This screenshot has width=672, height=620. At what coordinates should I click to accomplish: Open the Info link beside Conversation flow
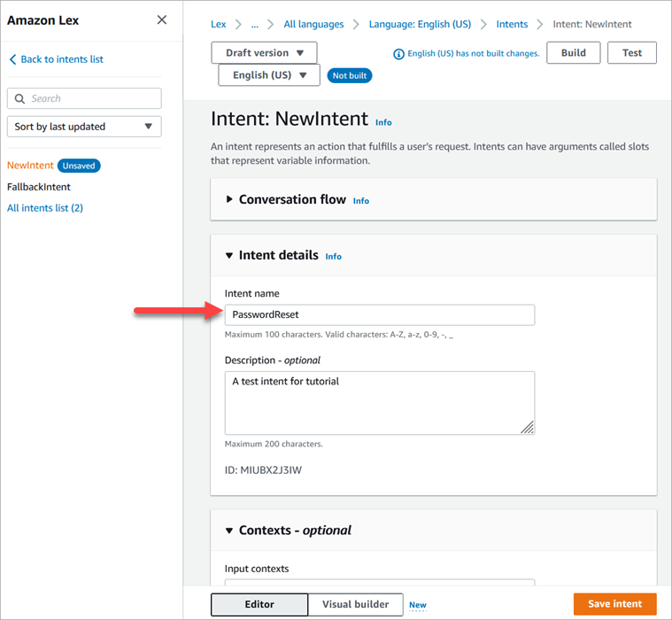[x=360, y=201]
